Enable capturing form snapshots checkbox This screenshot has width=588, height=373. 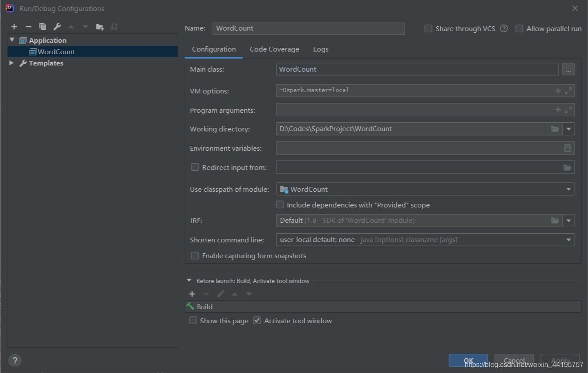point(195,256)
